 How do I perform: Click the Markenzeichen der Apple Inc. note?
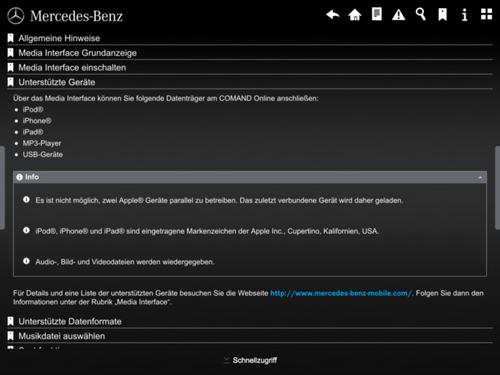(x=207, y=231)
